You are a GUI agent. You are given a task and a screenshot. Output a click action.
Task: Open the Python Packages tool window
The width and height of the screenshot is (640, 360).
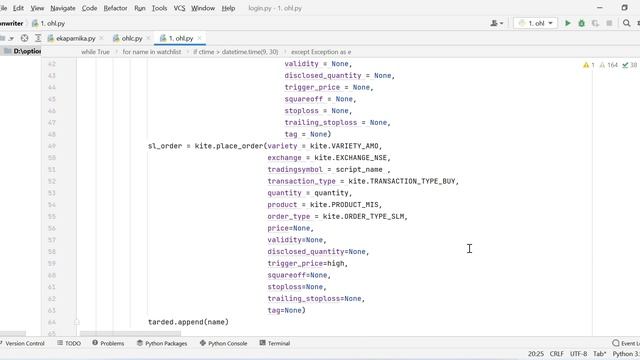click(x=162, y=343)
